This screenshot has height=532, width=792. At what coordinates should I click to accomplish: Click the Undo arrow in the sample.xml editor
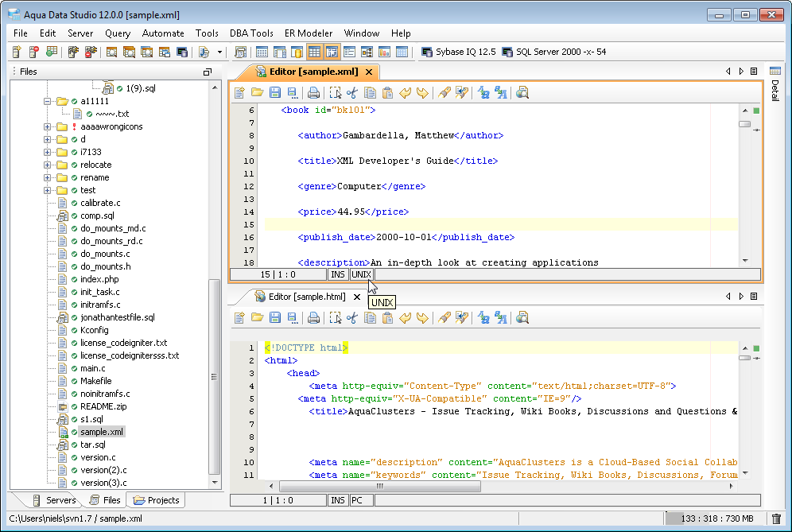(406, 93)
